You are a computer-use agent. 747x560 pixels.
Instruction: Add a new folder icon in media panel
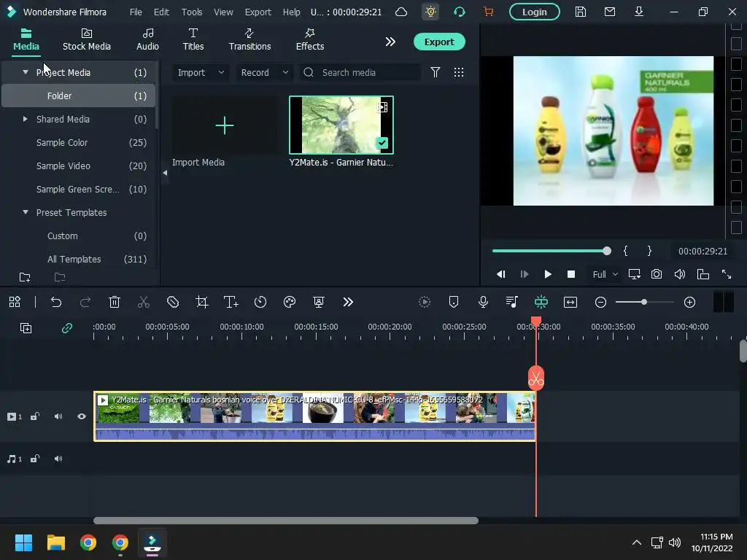(25, 277)
